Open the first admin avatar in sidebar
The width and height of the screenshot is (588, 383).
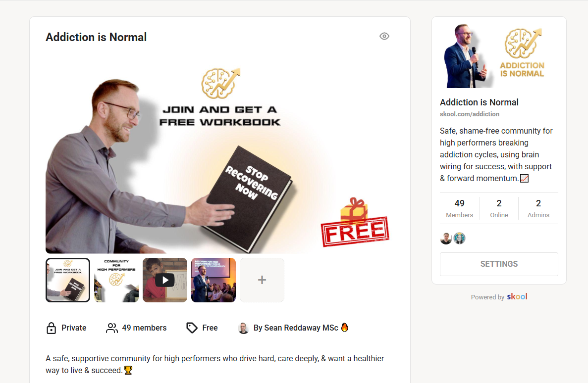(x=446, y=239)
